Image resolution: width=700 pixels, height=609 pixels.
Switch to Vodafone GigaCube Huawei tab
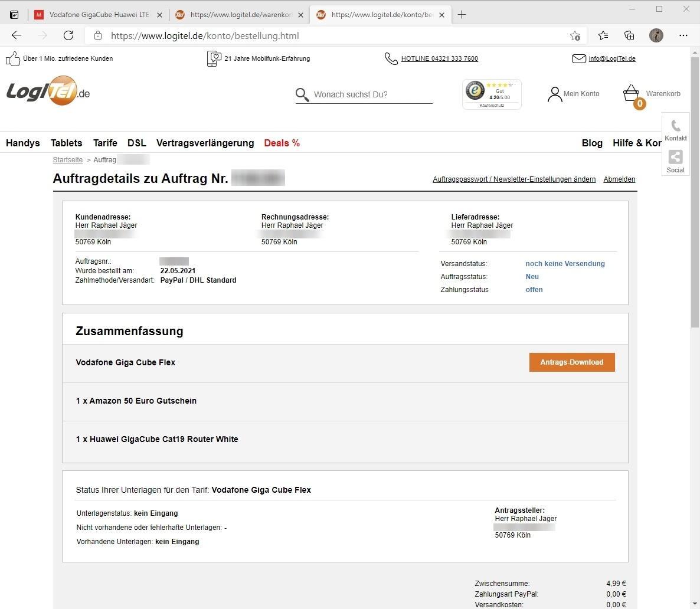point(98,15)
